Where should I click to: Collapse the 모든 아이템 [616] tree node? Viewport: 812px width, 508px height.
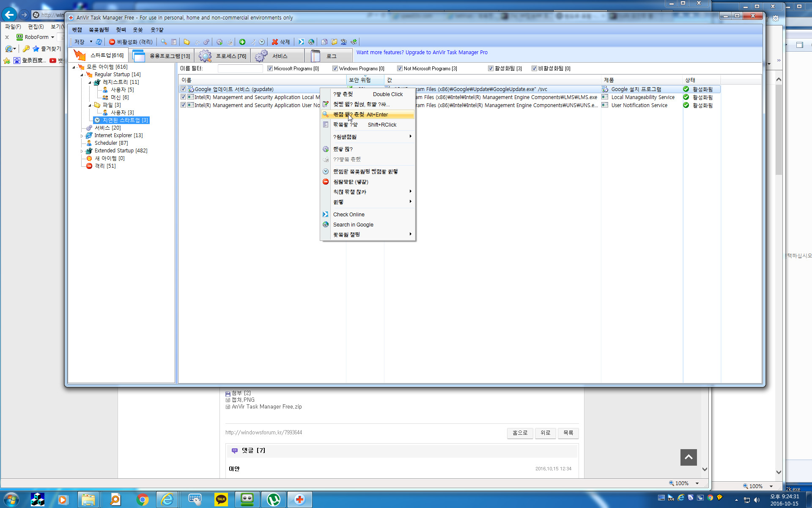74,67
